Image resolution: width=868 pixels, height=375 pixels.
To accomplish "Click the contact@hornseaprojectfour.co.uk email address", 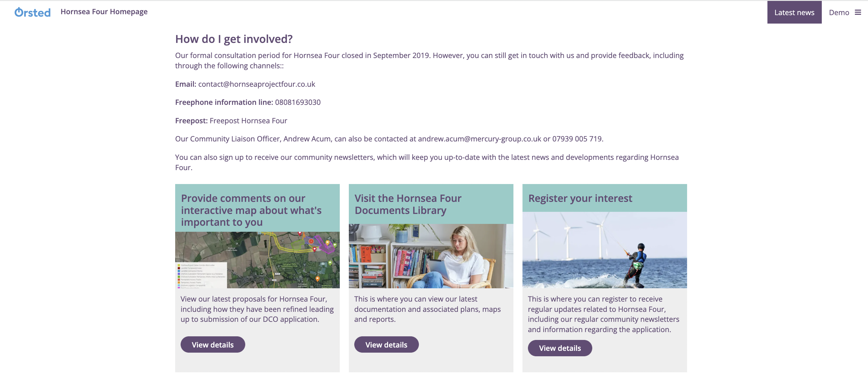I will point(256,84).
